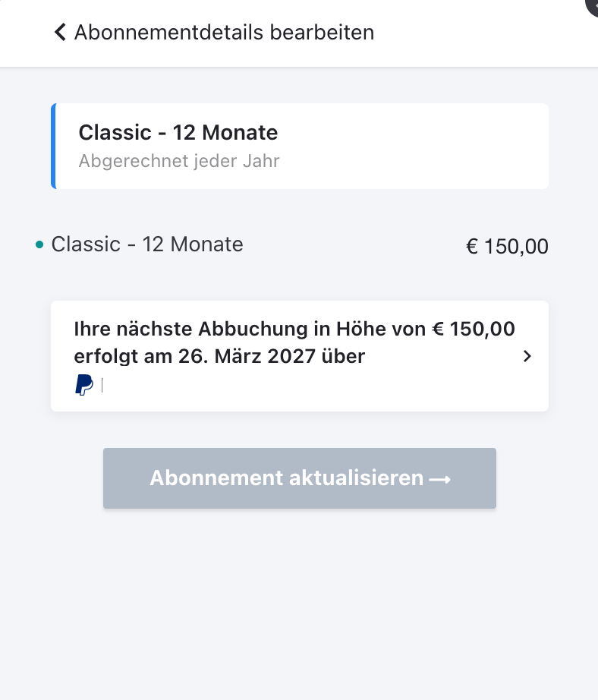The height and width of the screenshot is (700, 598).
Task: Click the Abonnement aktualisieren button
Action: [300, 478]
